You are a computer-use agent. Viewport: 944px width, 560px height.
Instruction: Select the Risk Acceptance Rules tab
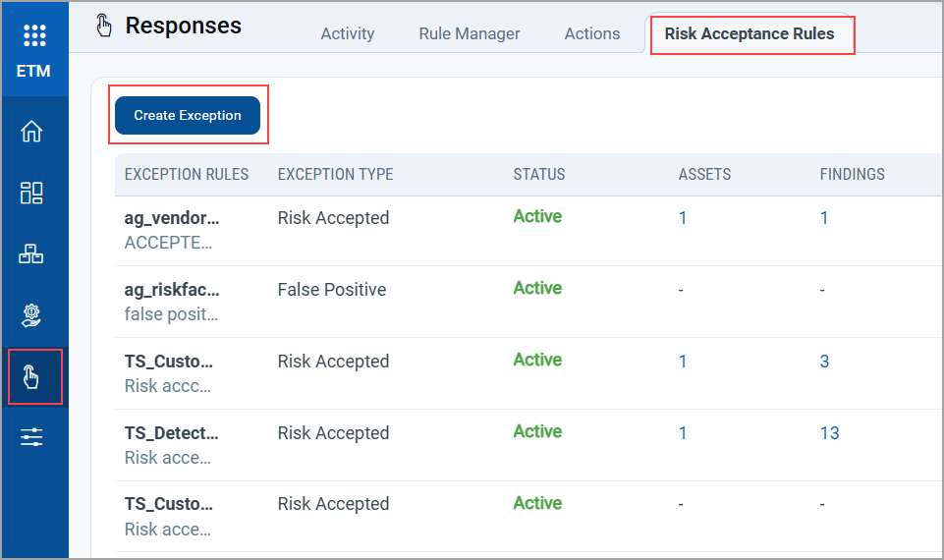coord(749,33)
